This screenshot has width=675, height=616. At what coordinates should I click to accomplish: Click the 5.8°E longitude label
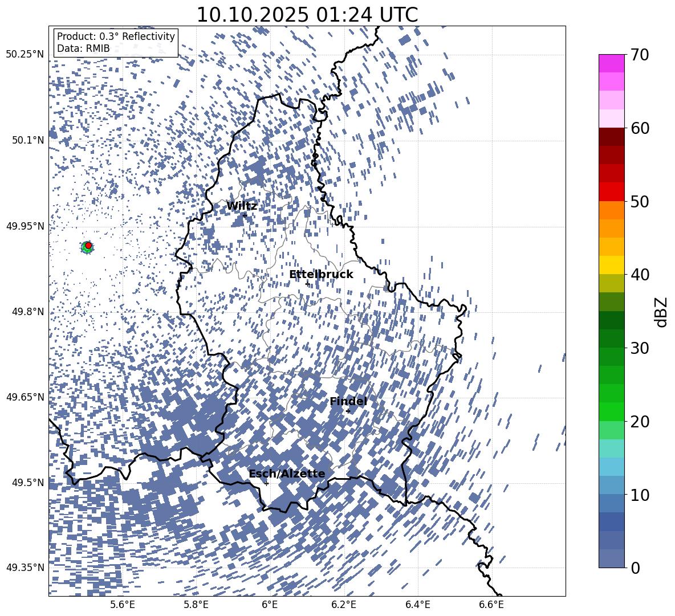pyautogui.click(x=196, y=605)
